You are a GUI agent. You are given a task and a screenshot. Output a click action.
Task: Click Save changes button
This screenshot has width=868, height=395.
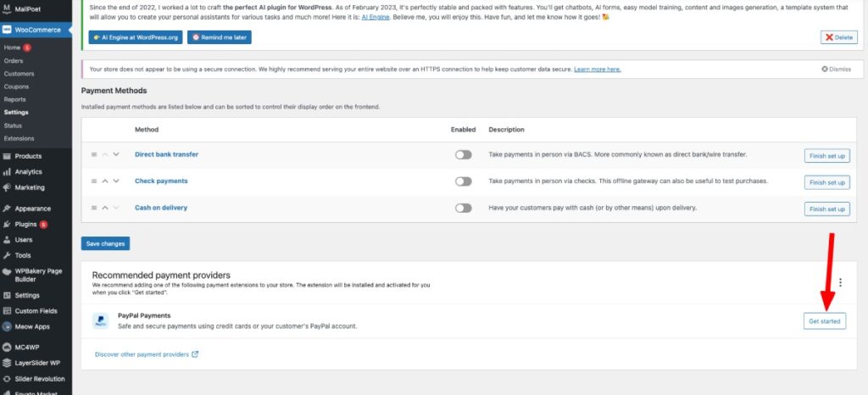pyautogui.click(x=105, y=243)
